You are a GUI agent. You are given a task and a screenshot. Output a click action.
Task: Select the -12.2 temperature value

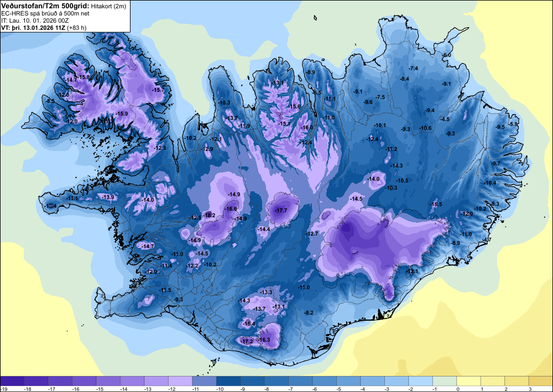pos(192,265)
